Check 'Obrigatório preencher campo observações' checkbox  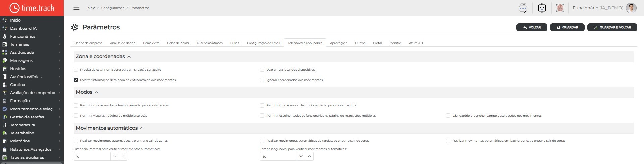click(448, 116)
